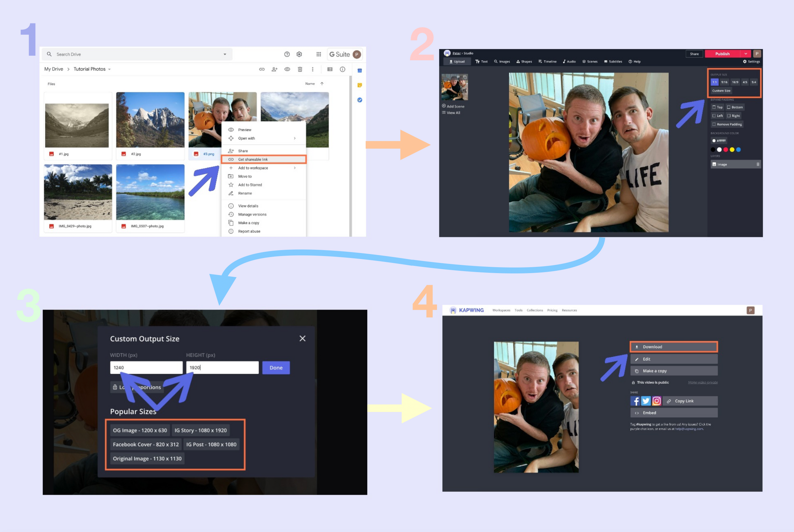
Task: Open the Audio panel
Action: pyautogui.click(x=571, y=62)
